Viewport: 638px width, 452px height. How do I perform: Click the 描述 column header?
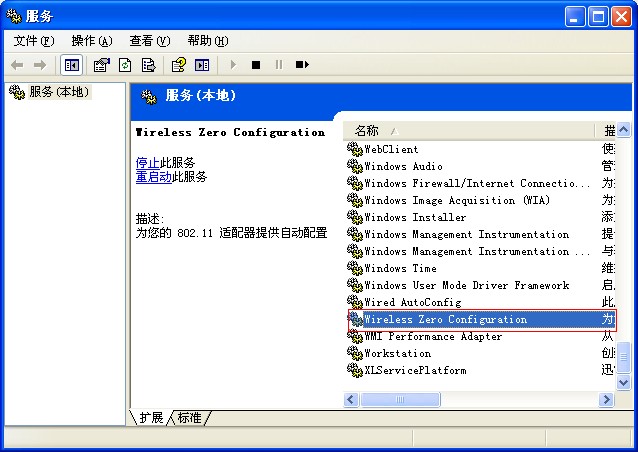click(605, 131)
